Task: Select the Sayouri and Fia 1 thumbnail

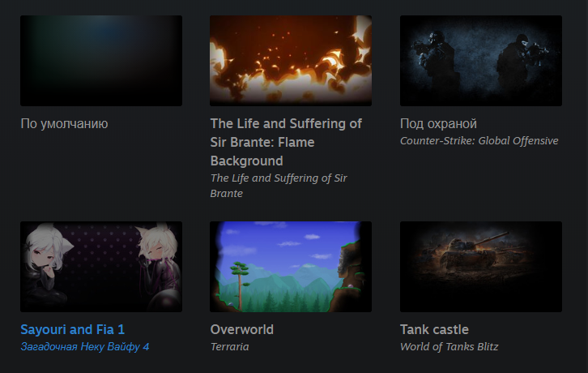Action: click(101, 267)
